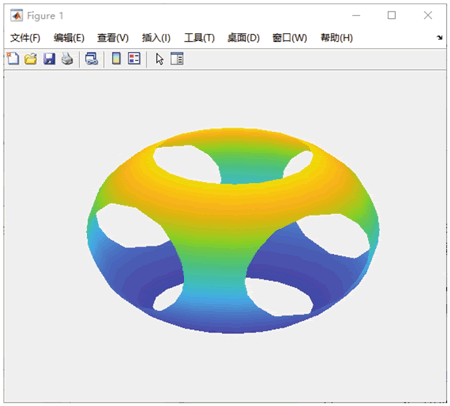Open the 帮助(H) menu
Screen dimensions: 450x406
click(x=336, y=38)
